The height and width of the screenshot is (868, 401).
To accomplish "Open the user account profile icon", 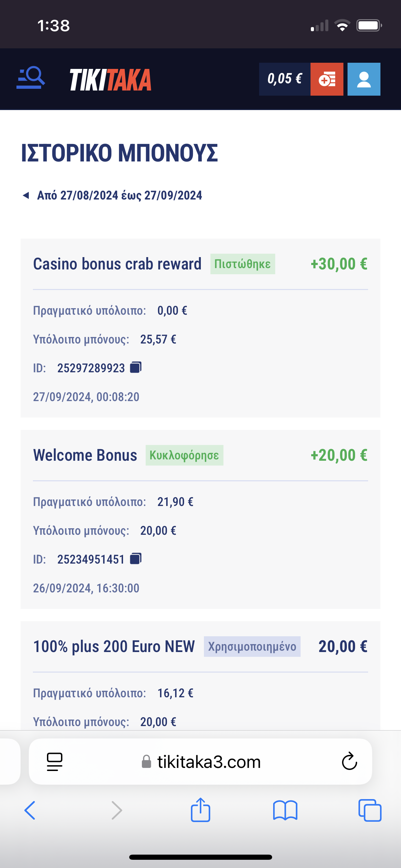I will point(364,79).
